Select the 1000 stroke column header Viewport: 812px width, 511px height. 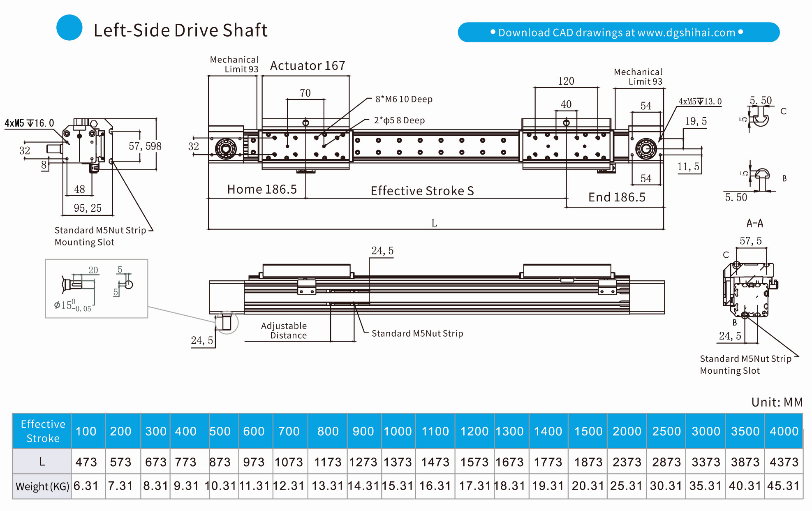point(398,431)
